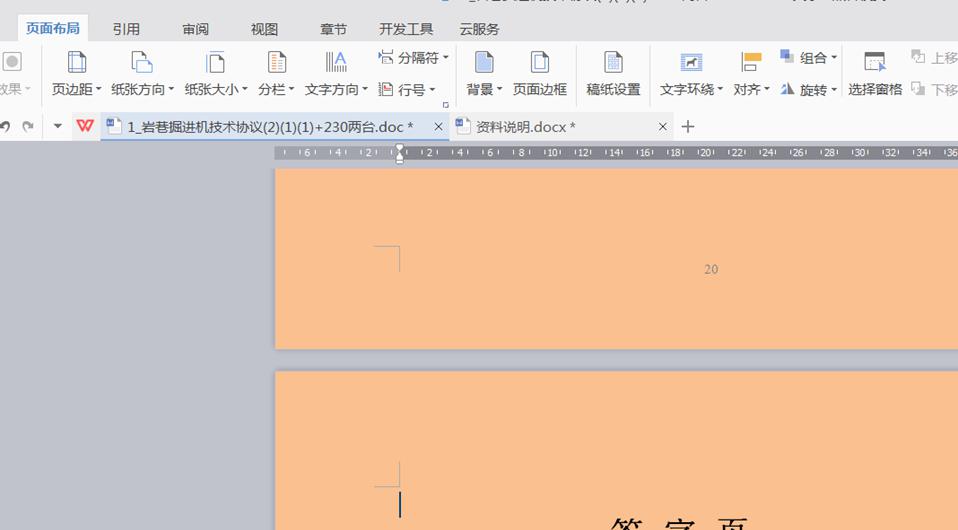The height and width of the screenshot is (530, 958).
Task: Expand the 分栏 dropdown arrow
Action: coord(291,89)
